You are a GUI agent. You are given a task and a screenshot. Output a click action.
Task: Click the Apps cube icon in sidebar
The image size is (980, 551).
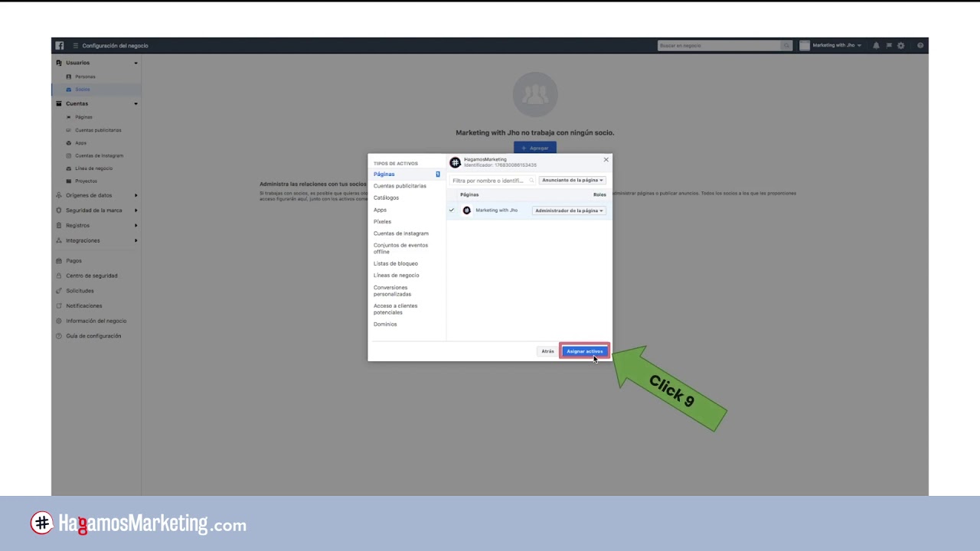(69, 143)
